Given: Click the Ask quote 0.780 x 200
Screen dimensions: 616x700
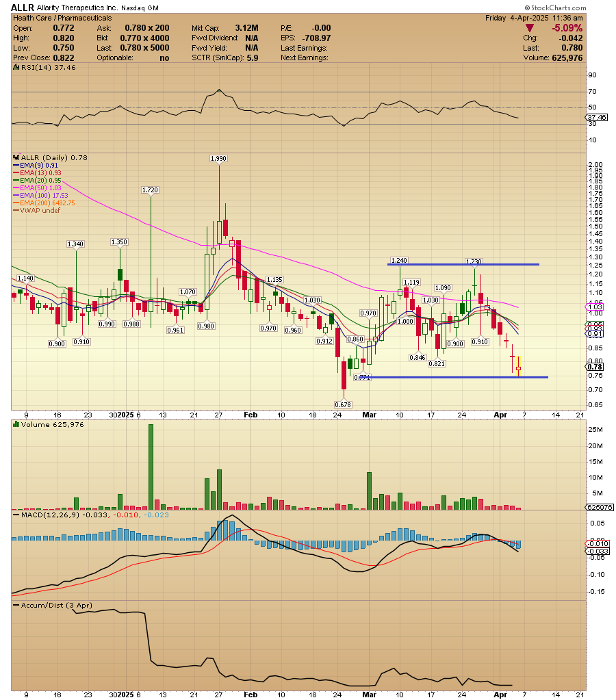Looking at the screenshot, I should click(147, 28).
